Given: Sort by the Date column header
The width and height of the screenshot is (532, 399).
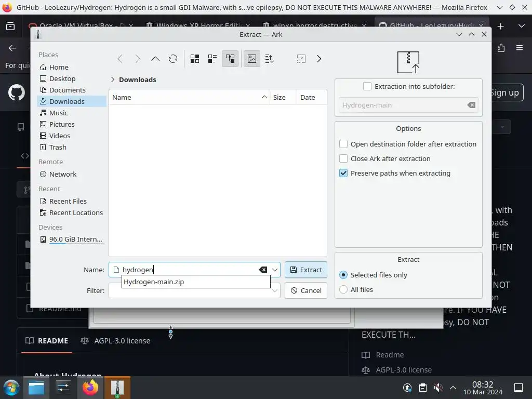Looking at the screenshot, I should click(x=312, y=97).
